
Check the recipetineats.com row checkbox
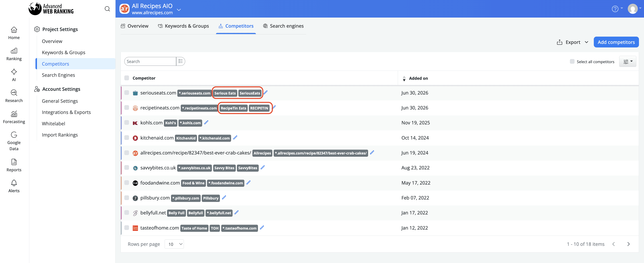127,108
